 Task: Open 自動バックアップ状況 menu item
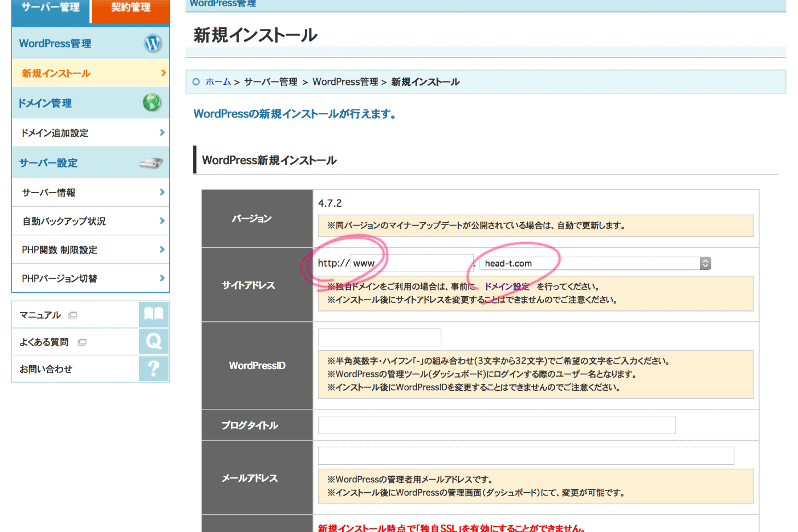click(x=91, y=221)
